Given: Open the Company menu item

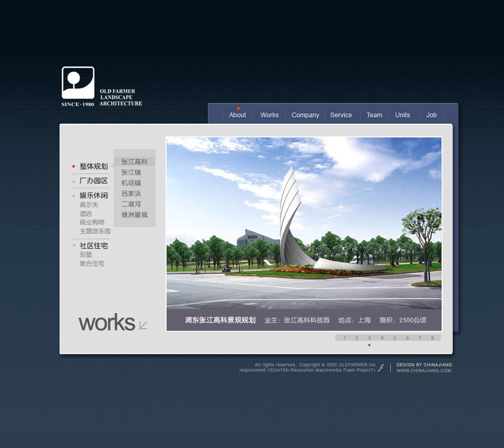Looking at the screenshot, I should [305, 115].
